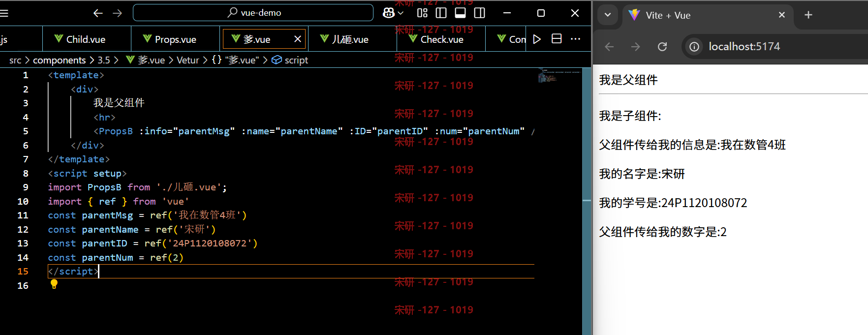Switch to the Check.vue editor tab
868x335 pixels.
pyautogui.click(x=441, y=39)
